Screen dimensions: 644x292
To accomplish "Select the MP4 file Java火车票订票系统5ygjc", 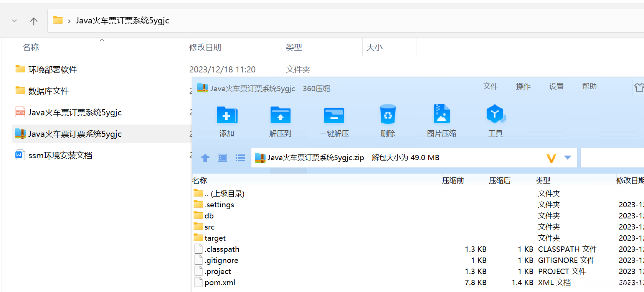I will (75, 112).
